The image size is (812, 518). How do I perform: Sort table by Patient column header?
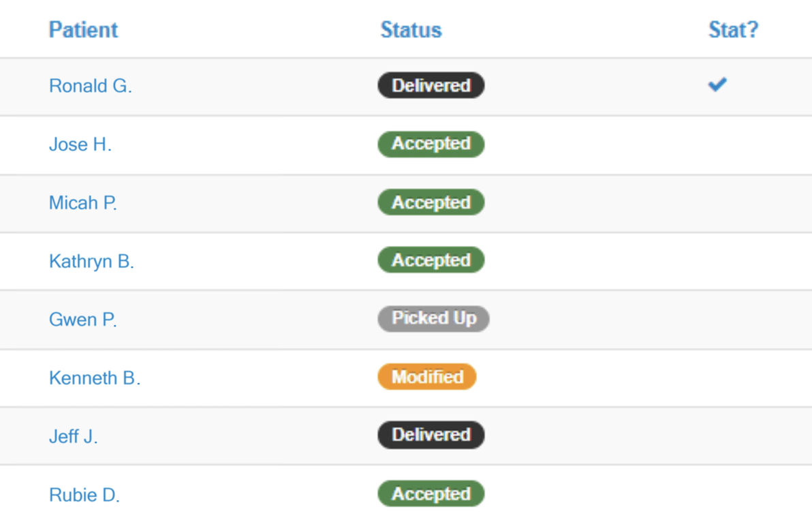click(x=83, y=30)
